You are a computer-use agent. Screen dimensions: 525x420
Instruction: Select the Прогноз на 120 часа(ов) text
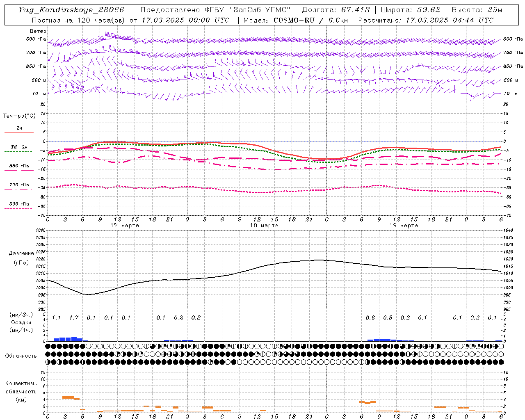pos(79,20)
